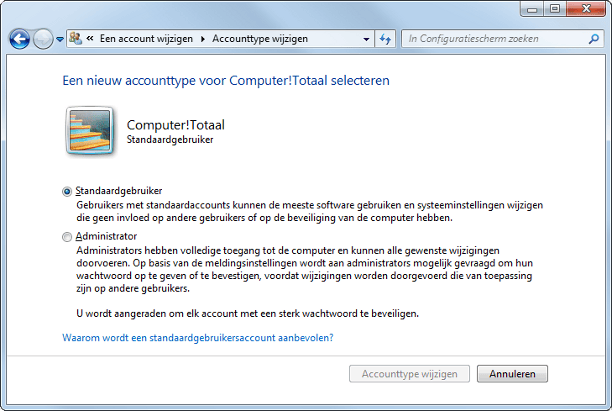The height and width of the screenshot is (411, 612).
Task: Expand arrow after 'Een account wijzigen' breadcrumb
Action: click(x=204, y=39)
